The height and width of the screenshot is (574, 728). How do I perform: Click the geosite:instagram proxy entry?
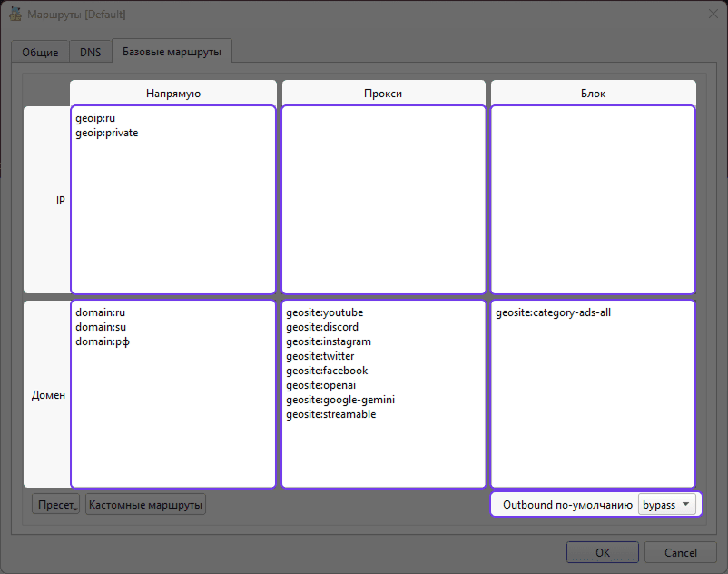[x=329, y=341]
